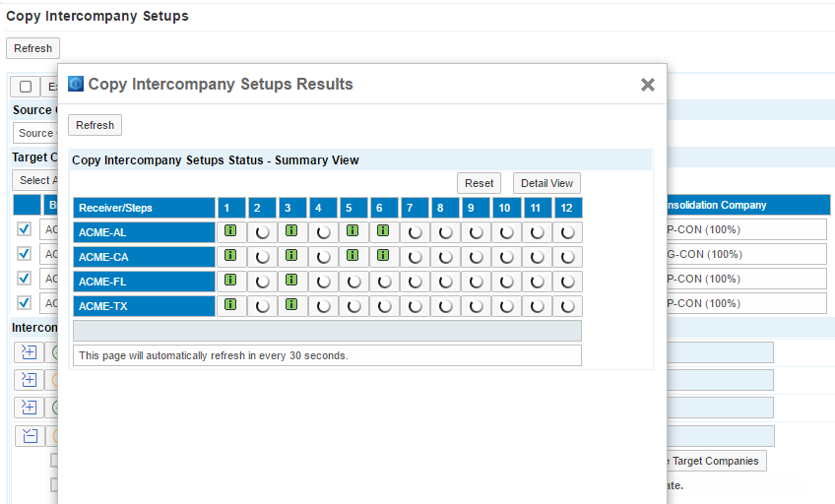Toggle the unchecked checkbox below page Refresh
The height and width of the screenshot is (504, 835).
click(x=26, y=87)
